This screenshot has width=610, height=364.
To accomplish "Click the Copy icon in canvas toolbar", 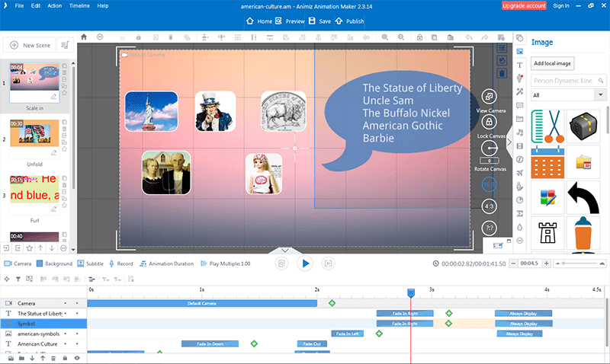I will point(434,37).
